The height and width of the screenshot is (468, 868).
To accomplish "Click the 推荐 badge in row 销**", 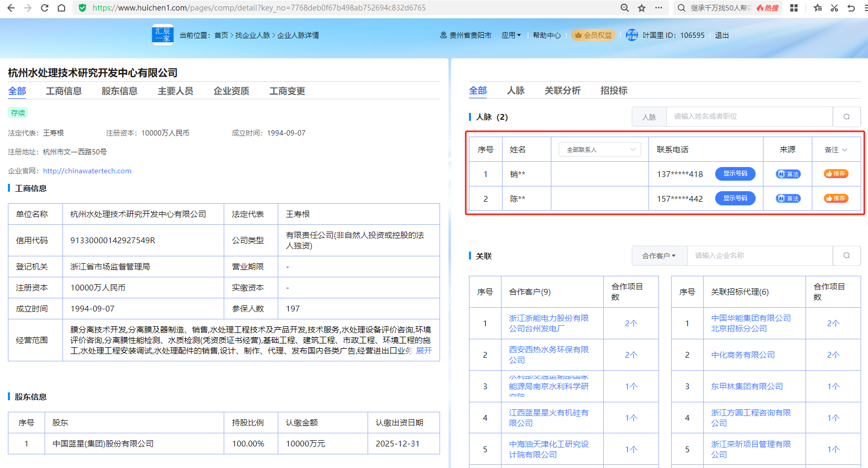I will (836, 174).
